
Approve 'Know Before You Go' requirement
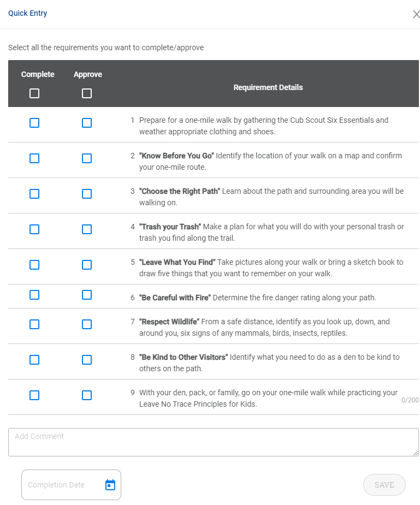87,158
